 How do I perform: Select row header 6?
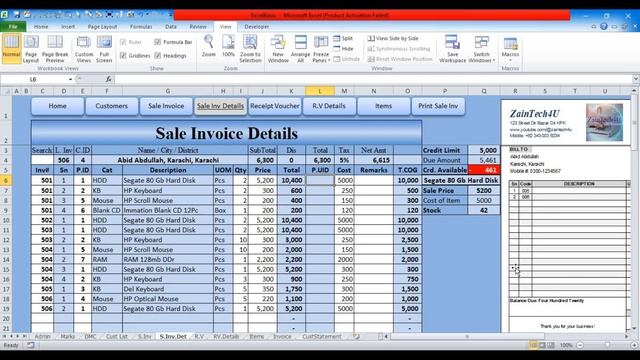(6, 180)
